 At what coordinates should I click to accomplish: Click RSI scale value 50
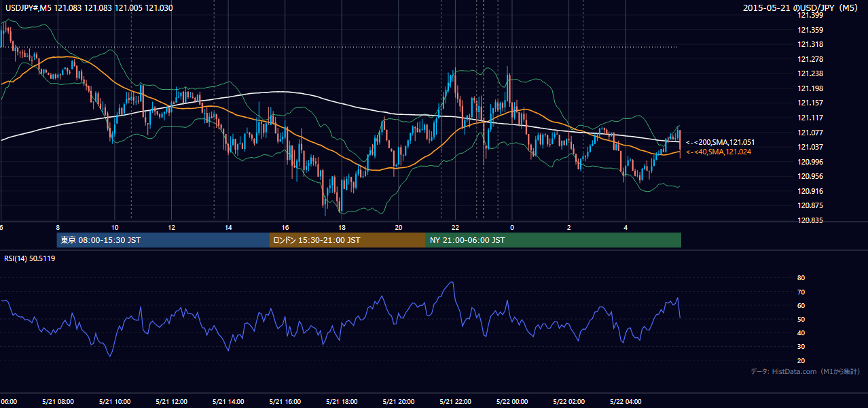(x=801, y=319)
